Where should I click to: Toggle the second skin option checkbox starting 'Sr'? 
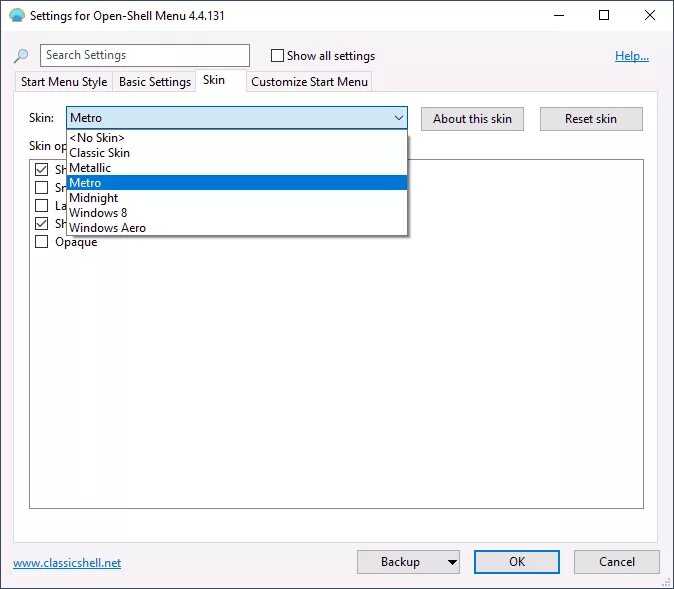pos(41,187)
